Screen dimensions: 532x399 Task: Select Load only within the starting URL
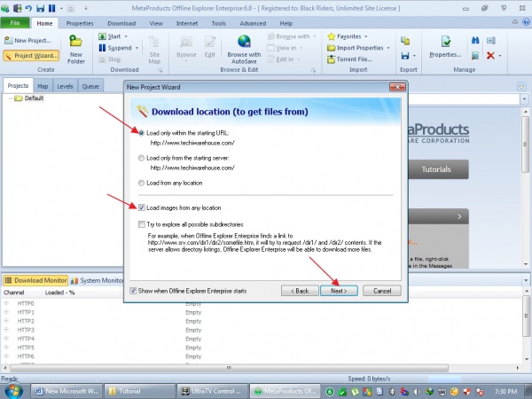click(141, 133)
